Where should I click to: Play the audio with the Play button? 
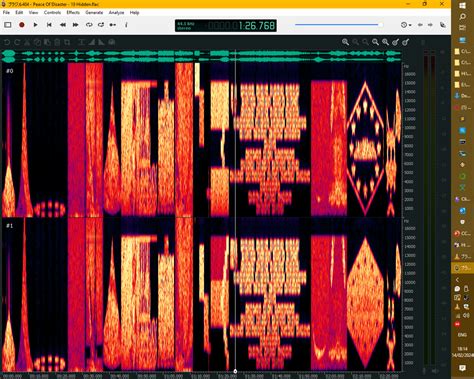[x=35, y=25]
